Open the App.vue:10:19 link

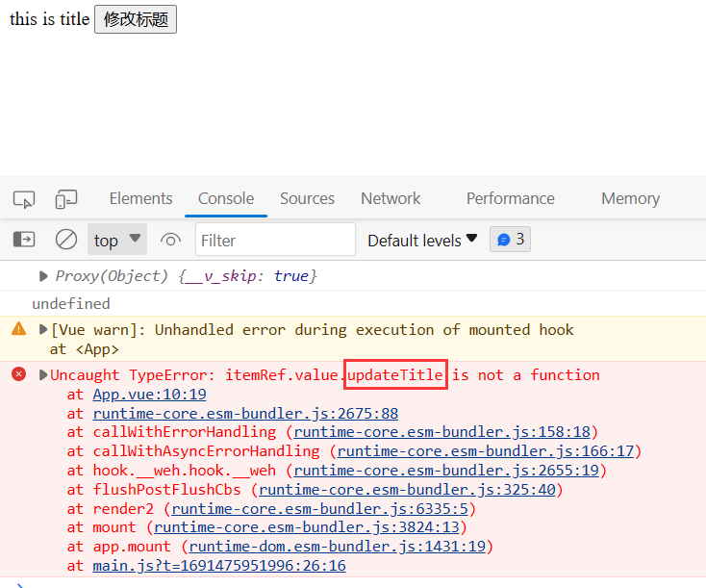coord(149,395)
